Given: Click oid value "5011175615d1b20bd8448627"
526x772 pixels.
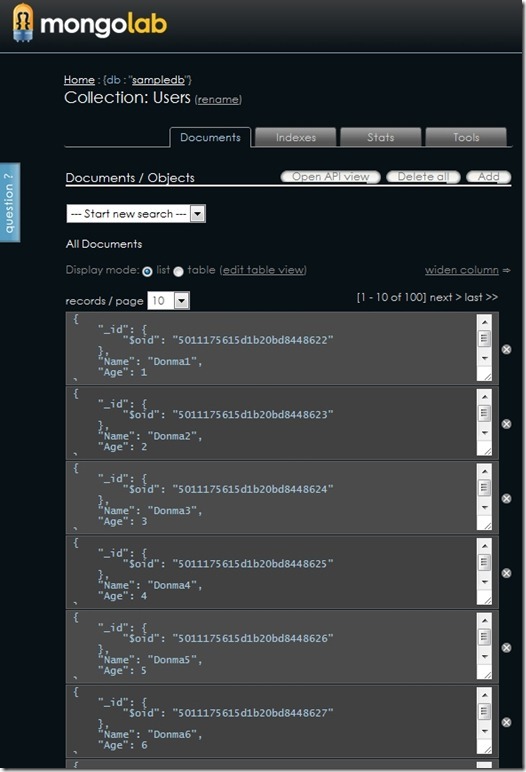Looking at the screenshot, I should pos(253,713).
